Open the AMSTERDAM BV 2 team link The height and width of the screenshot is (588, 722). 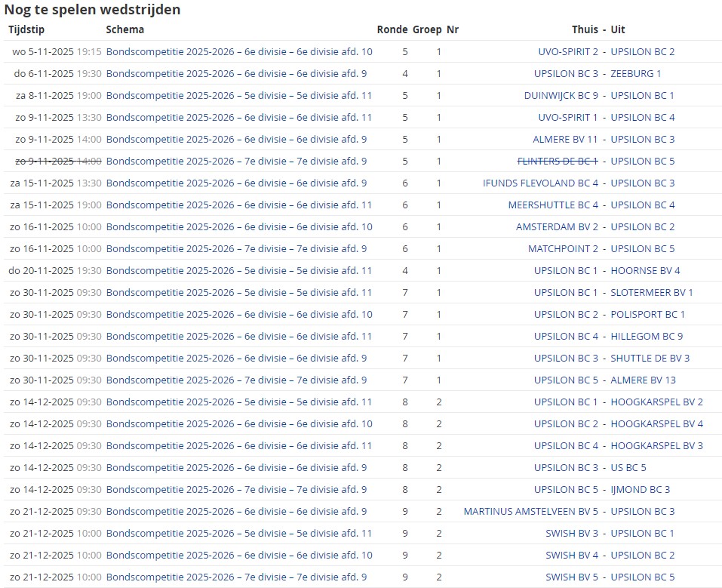[x=557, y=227]
